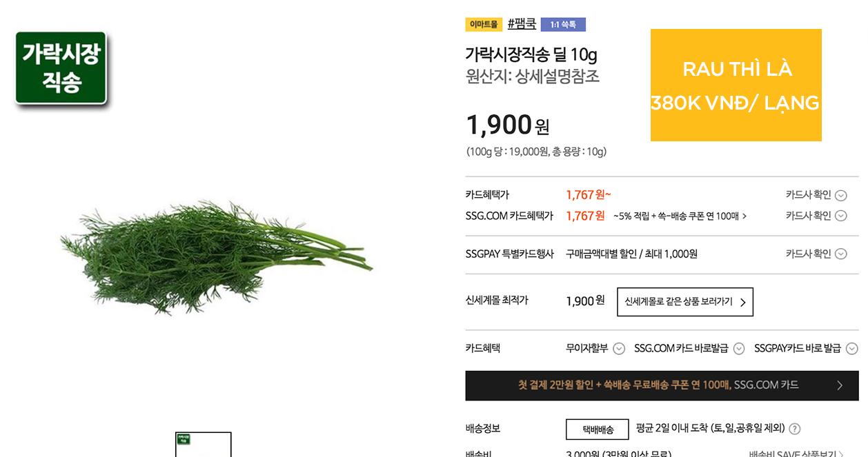
Task: Click the black SSG.COM 카드 promo banner
Action: [x=662, y=385]
